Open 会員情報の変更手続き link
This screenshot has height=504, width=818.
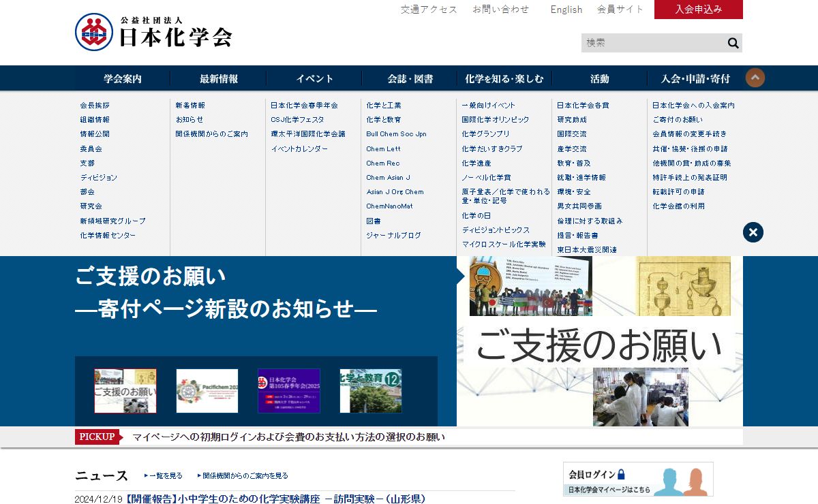[689, 134]
